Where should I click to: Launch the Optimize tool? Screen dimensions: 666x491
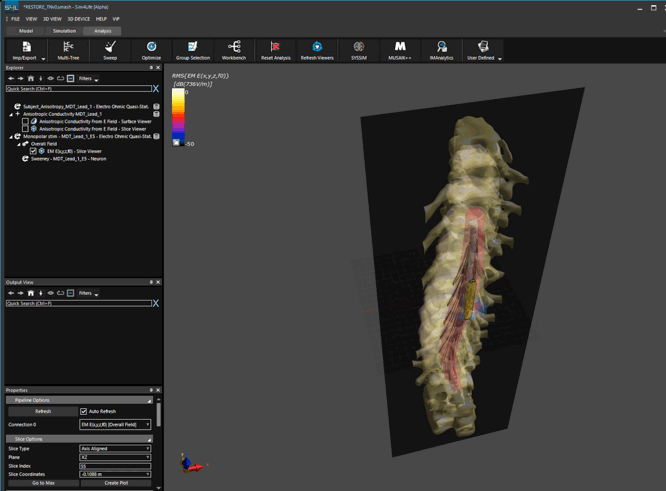click(x=151, y=50)
